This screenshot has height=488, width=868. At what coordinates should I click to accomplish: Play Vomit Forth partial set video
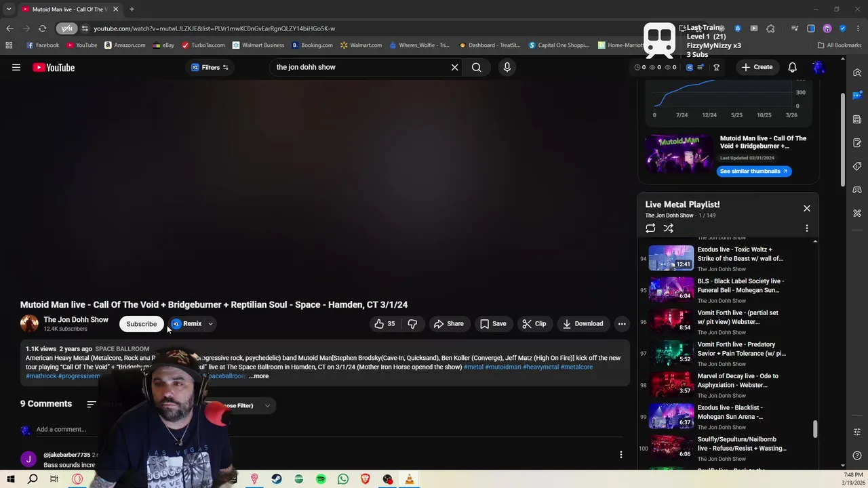click(724, 322)
